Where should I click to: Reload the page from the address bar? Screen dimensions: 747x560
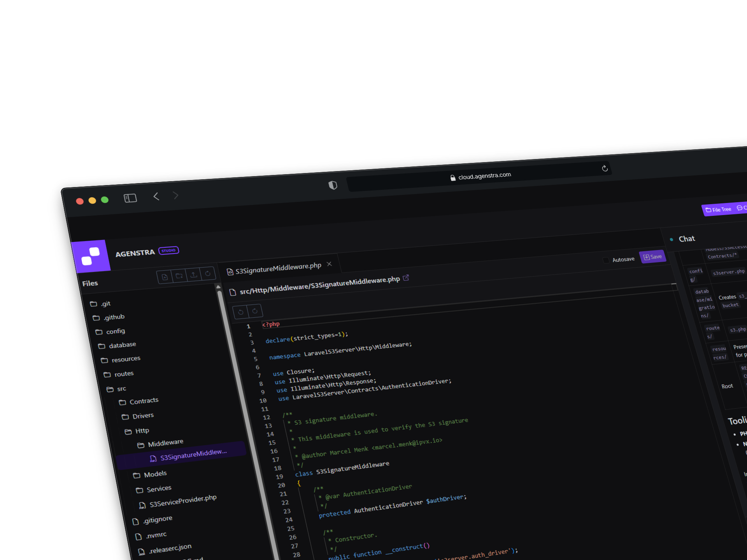[x=605, y=168]
